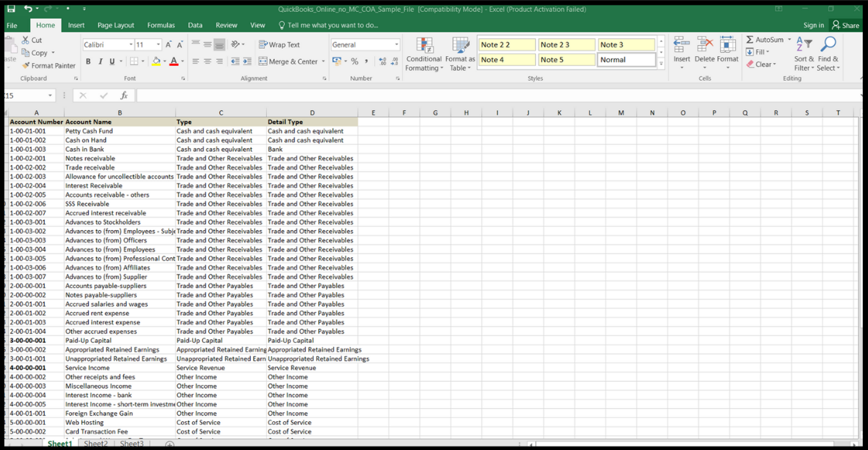The image size is (868, 450).
Task: Click Insert Function fx icon
Action: point(124,96)
